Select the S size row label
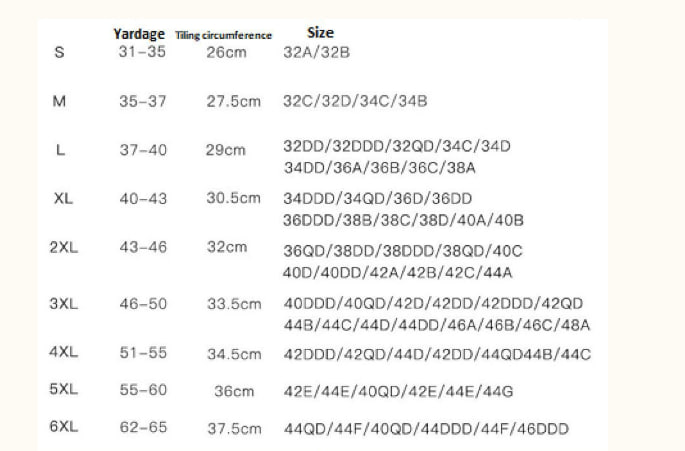The width and height of the screenshot is (685, 451). click(58, 52)
